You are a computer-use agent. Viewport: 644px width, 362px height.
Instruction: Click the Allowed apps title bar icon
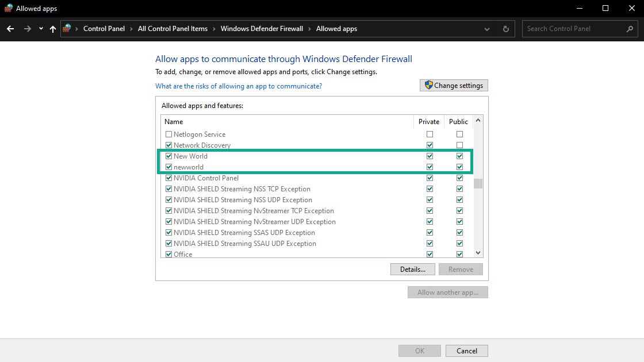8,8
